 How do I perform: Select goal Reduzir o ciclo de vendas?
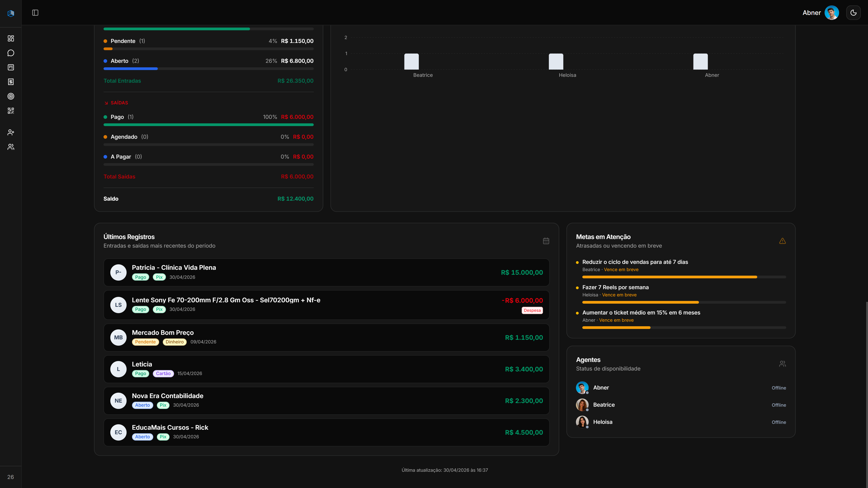point(635,262)
